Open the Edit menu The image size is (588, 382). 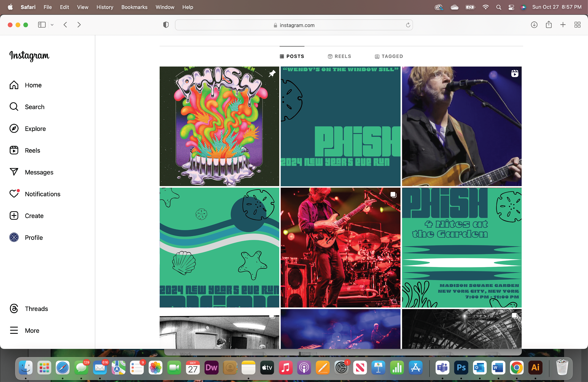64,7
